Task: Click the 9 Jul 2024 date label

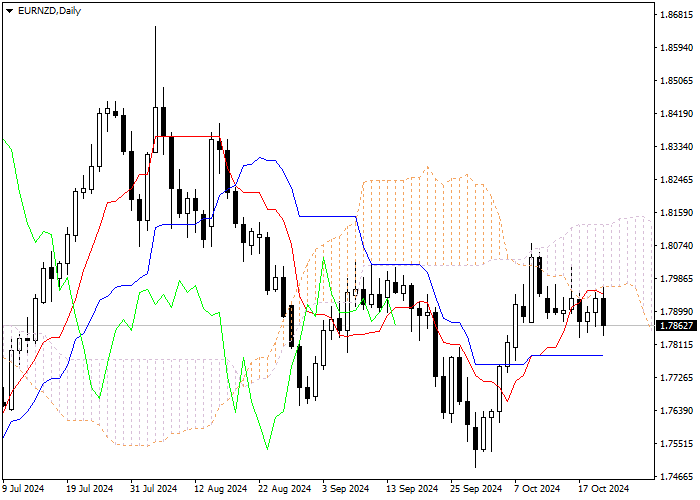Action: coord(23,489)
